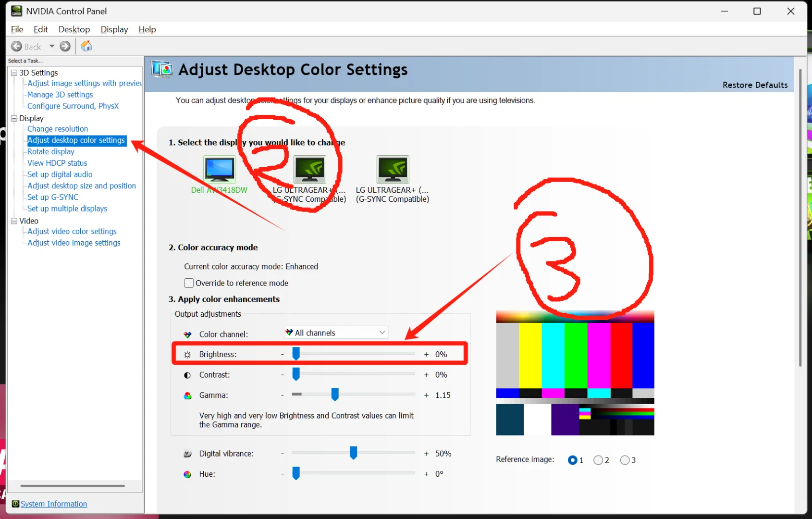Select Adjust desktop color settings item
The image size is (812, 519).
tap(76, 140)
